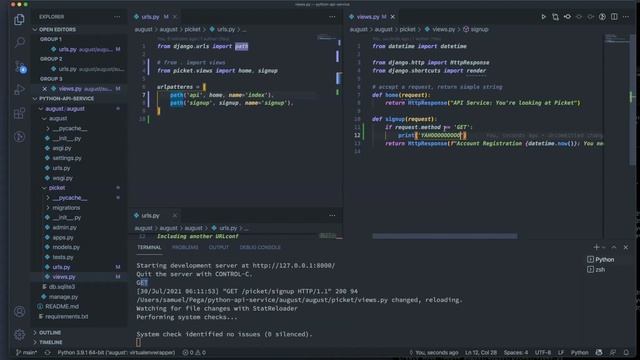Open More Actions for the lower urls.py editor group
This screenshot has width=640, height=360.
(332, 216)
